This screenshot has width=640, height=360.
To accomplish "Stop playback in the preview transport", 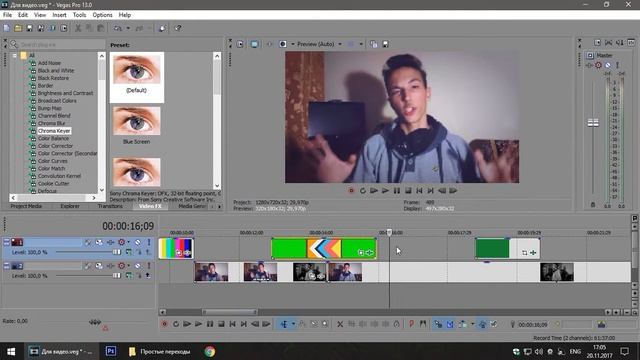I will pos(408,191).
